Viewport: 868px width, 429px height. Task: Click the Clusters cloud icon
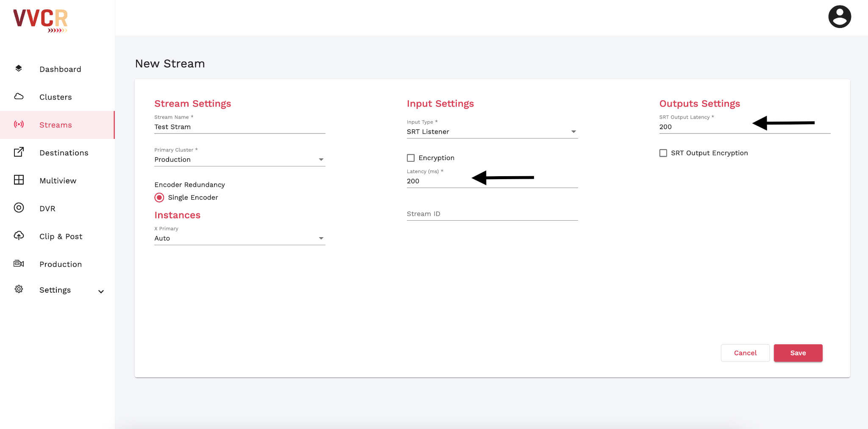[19, 97]
